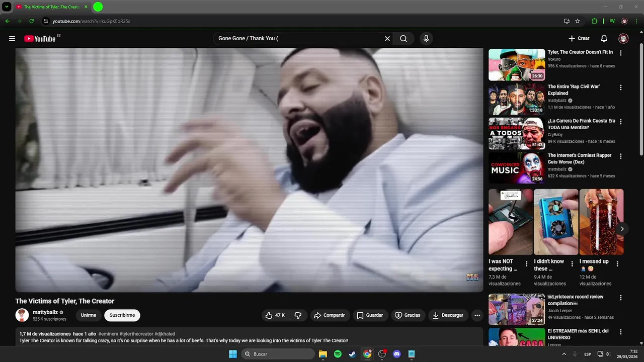Open the 'I messed up' Short
This screenshot has height=362, width=644.
(601, 222)
